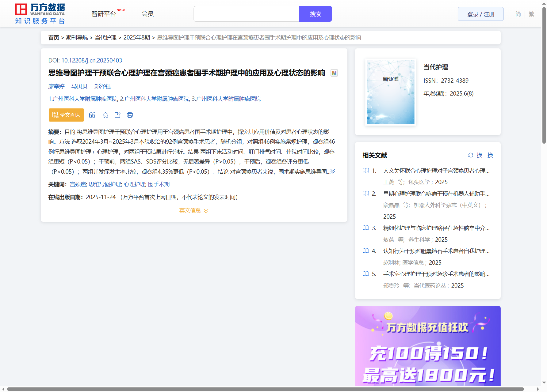This screenshot has height=392, width=547.
Task: Click the search input field
Action: tap(246, 14)
